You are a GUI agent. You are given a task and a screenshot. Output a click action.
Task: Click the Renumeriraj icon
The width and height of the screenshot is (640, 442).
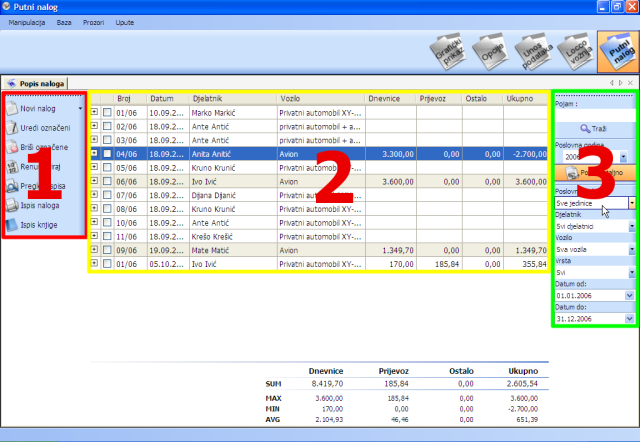pyautogui.click(x=12, y=167)
